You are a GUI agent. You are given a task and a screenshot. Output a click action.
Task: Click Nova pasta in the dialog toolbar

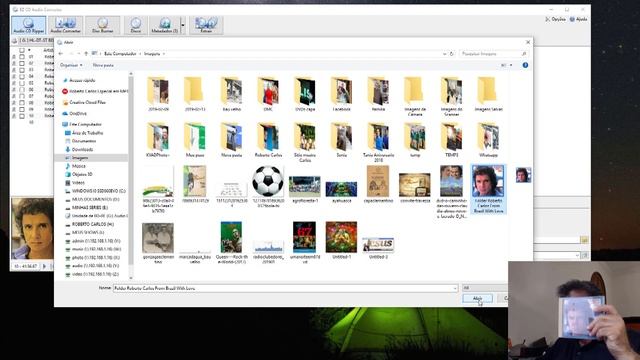pos(103,65)
